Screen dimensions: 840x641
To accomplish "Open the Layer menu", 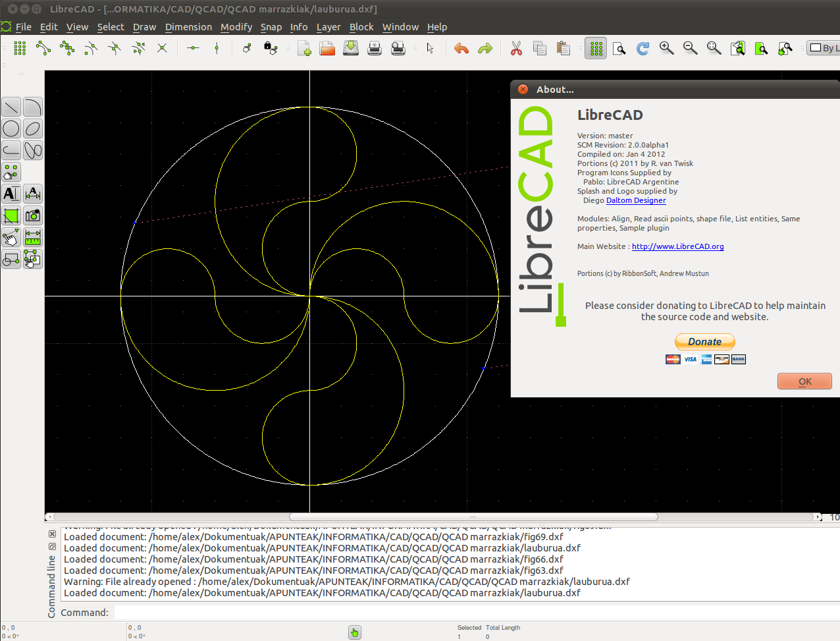I will [x=328, y=27].
